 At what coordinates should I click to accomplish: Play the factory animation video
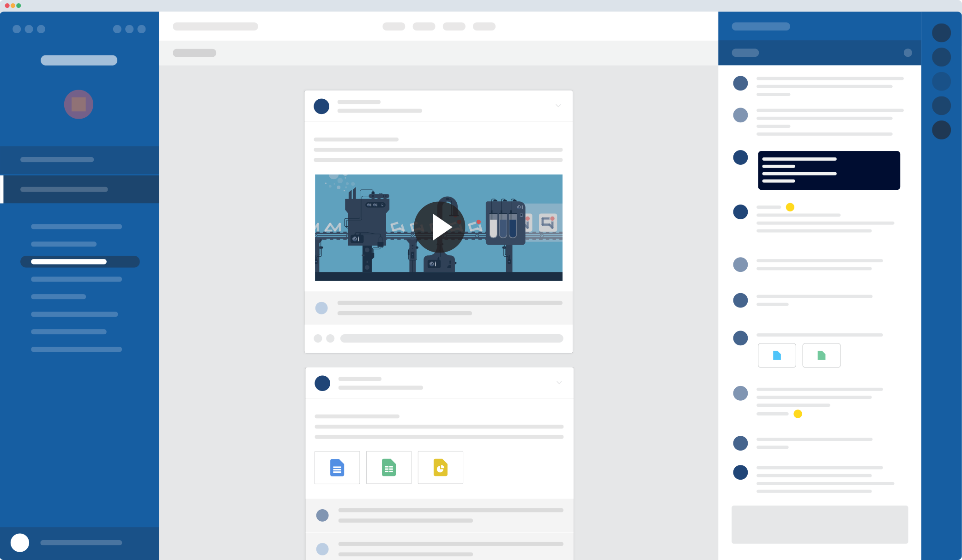tap(439, 227)
